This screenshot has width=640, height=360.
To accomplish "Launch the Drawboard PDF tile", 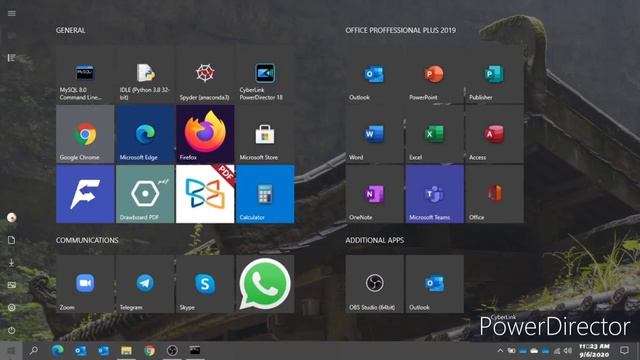I will (145, 194).
